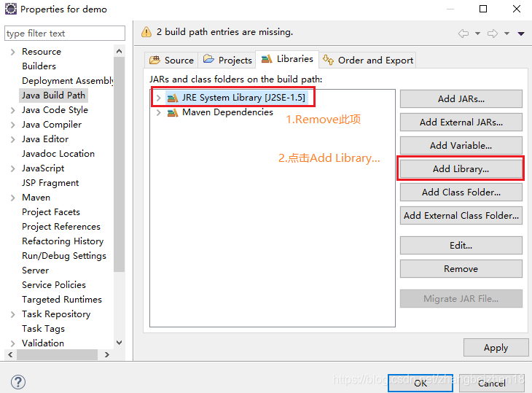Click the Apply button
Screen dimensions: 532x393
pos(496,348)
